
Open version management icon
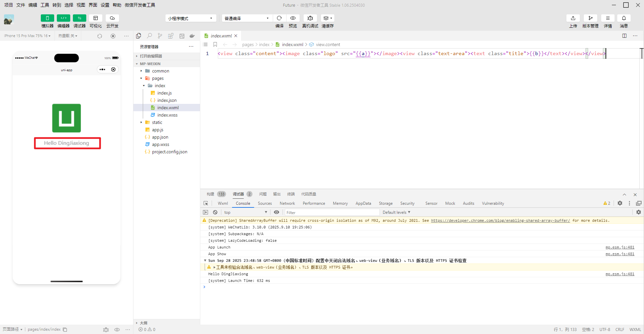point(591,18)
